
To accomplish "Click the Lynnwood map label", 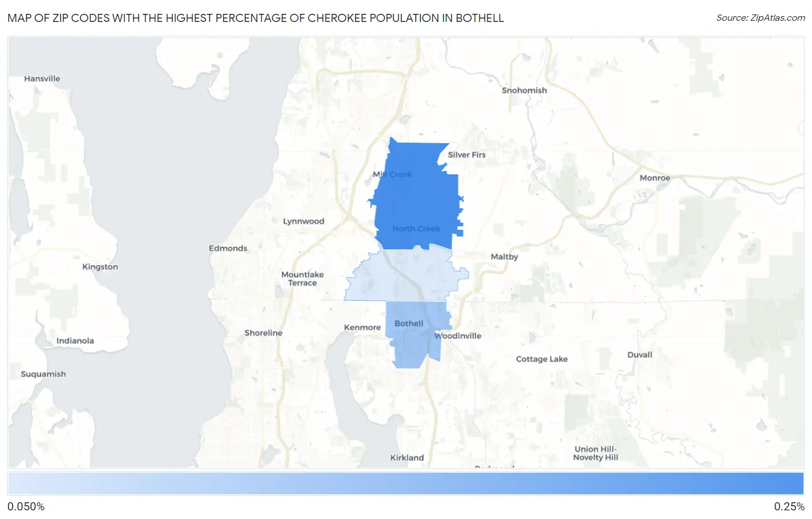I will coord(303,221).
